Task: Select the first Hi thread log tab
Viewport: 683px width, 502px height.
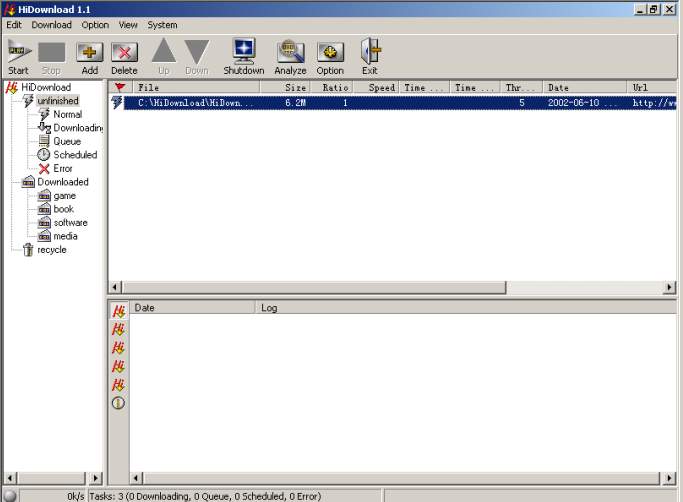Action: [x=118, y=311]
